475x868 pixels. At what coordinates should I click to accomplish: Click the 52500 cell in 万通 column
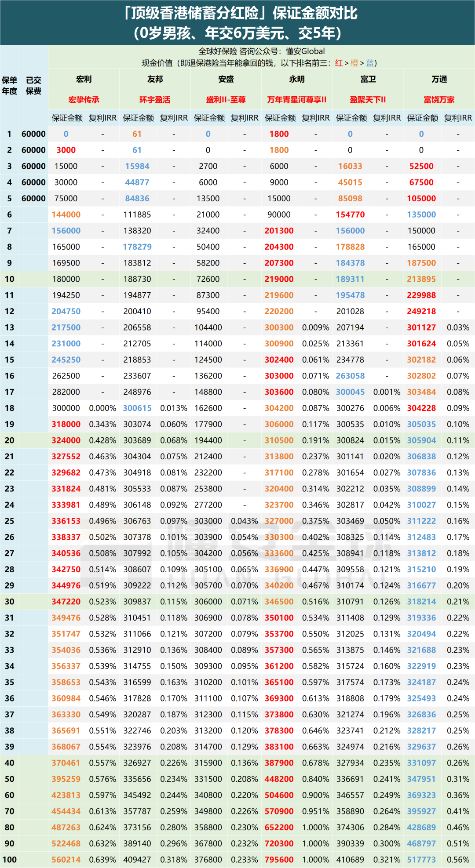click(x=421, y=166)
